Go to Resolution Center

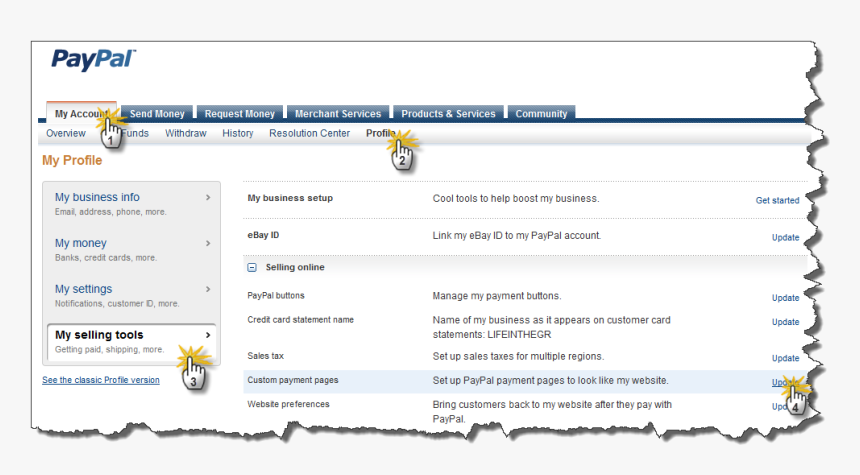click(x=309, y=133)
